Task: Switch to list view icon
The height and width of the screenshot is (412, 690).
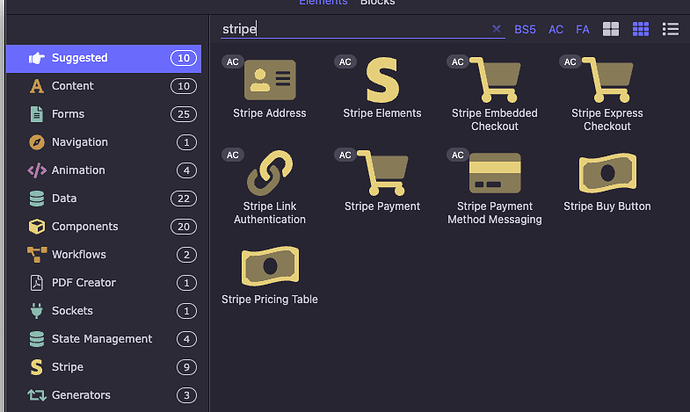Action: 671,29
